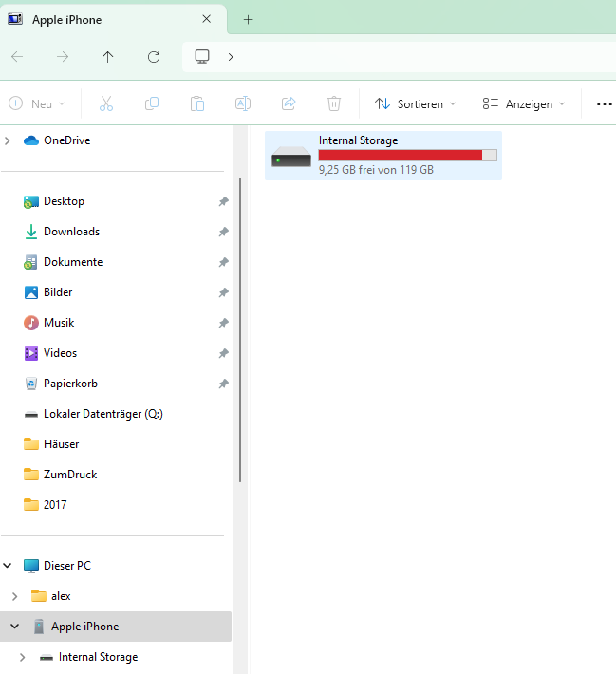Go up one directory level
The width and height of the screenshot is (616, 674).
[x=107, y=57]
